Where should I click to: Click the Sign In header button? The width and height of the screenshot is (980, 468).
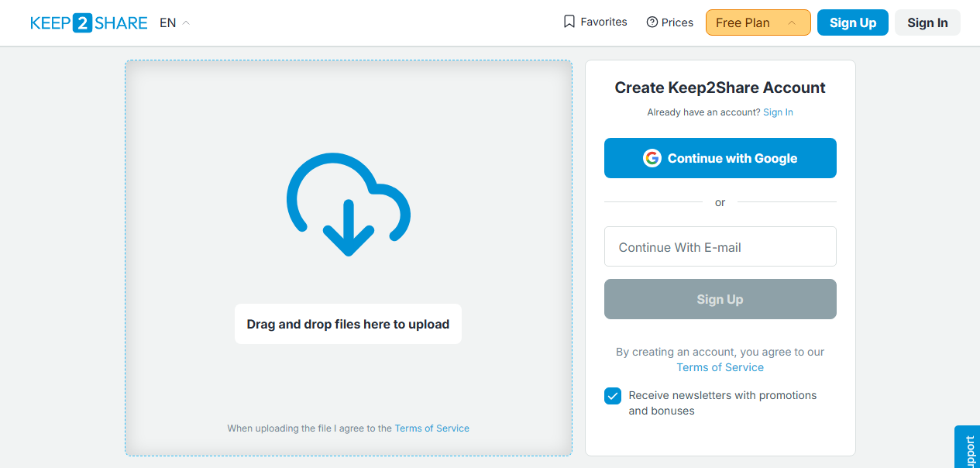point(927,22)
